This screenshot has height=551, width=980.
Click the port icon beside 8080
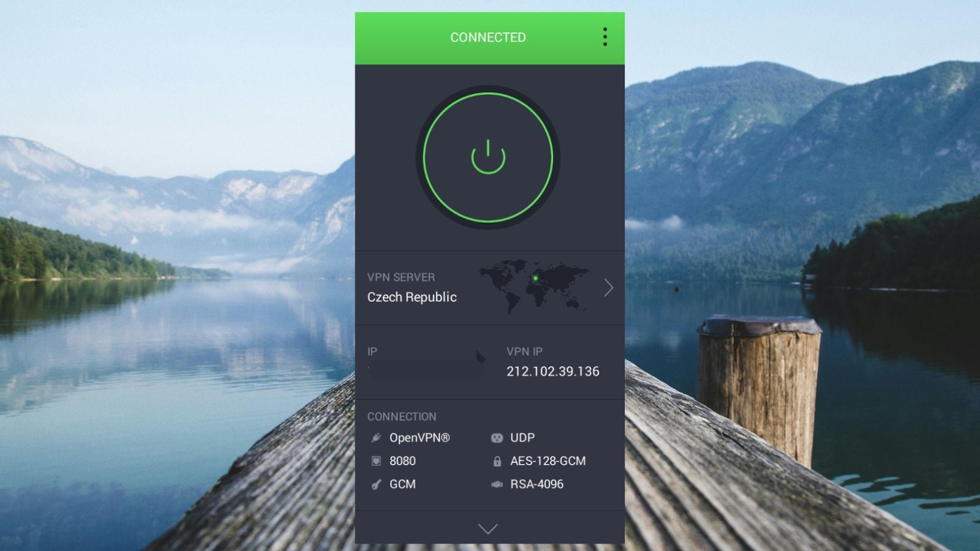click(x=376, y=461)
